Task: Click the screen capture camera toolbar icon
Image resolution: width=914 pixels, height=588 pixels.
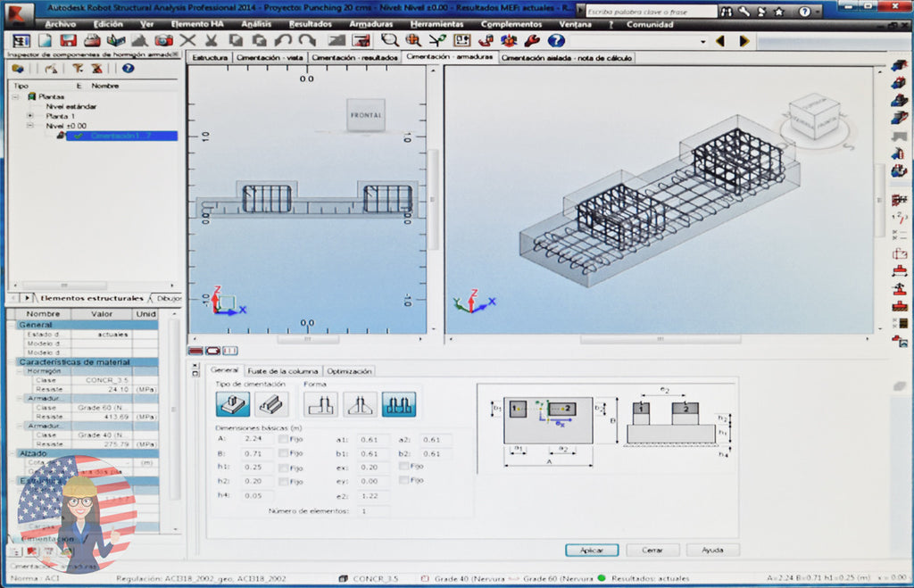Action: pos(163,40)
